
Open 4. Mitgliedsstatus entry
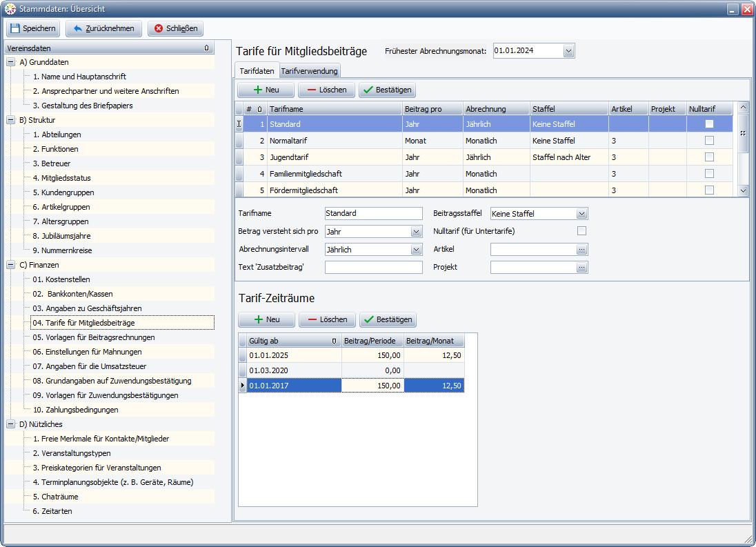click(61, 178)
